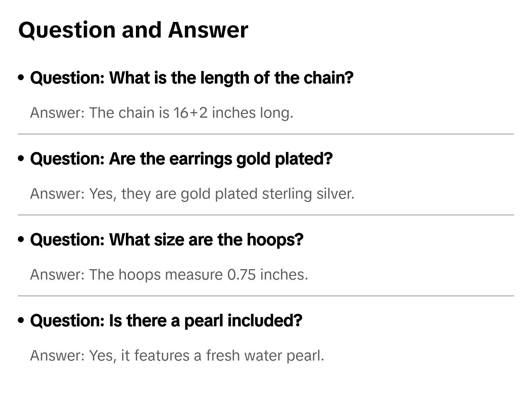Click the divider line under the earrings answer
The image size is (532, 398).
(266, 215)
